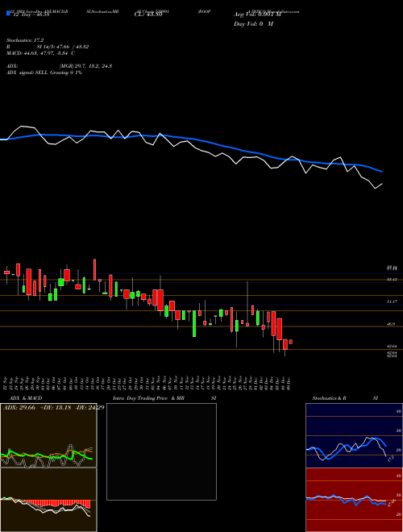Click the ADX '(MGR) 29.7, 13.2, 24.3' values
Viewport: 403px width, 532px height.
[85, 66]
